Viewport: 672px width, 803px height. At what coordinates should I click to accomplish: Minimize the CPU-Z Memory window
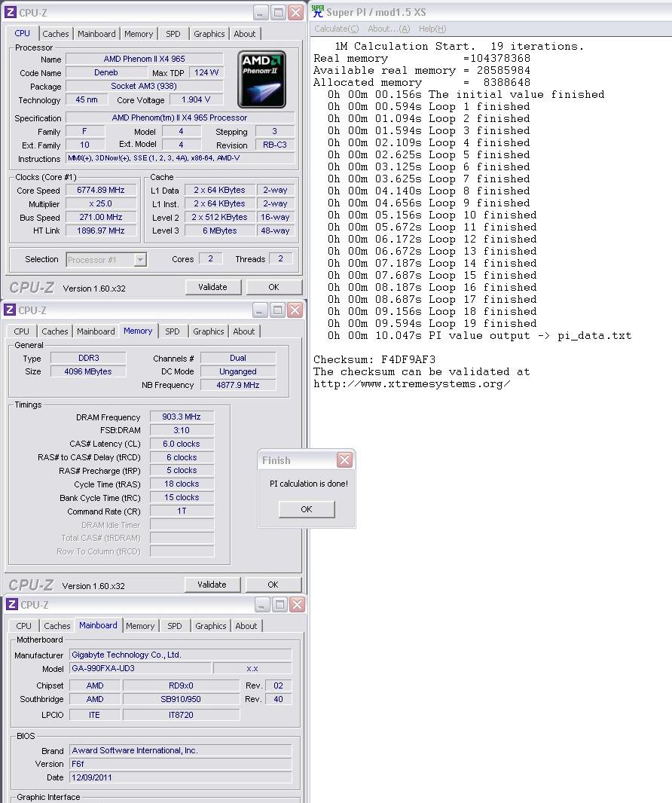pos(260,310)
